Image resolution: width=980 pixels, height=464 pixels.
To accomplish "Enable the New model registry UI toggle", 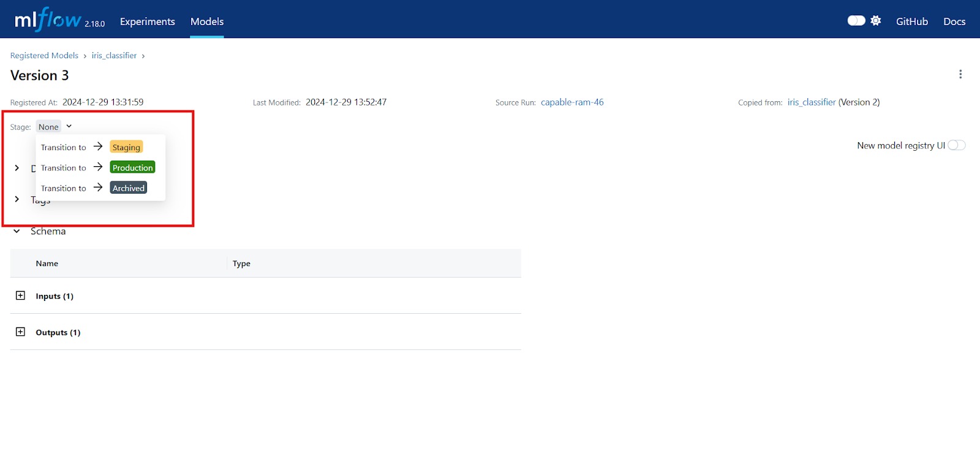I will (x=956, y=145).
